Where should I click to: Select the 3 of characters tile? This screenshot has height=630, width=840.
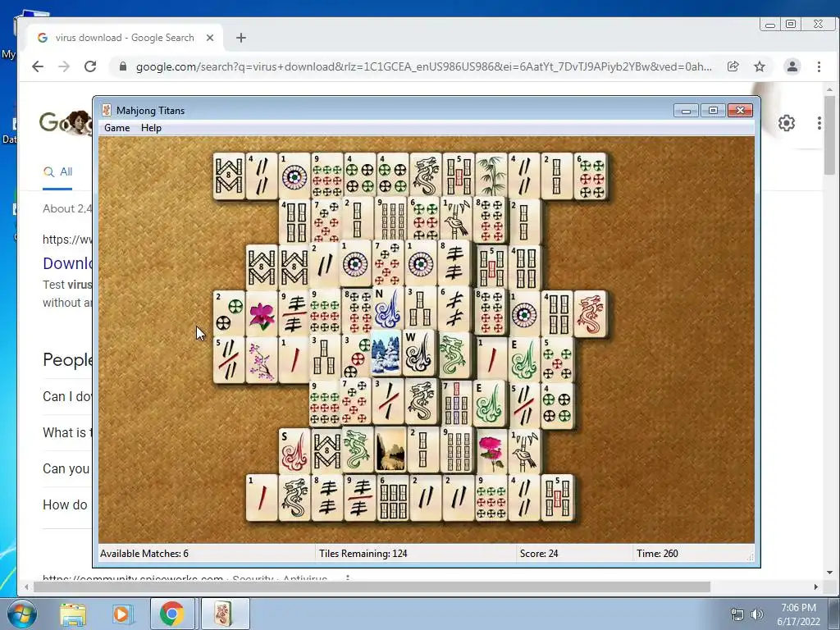click(388, 401)
